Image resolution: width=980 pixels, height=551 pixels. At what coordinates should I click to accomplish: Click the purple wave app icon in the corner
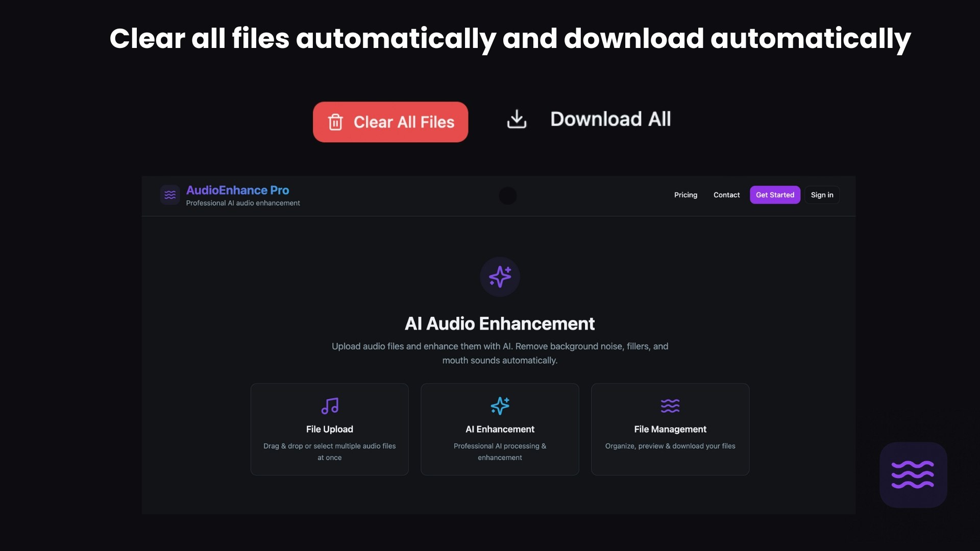point(913,474)
